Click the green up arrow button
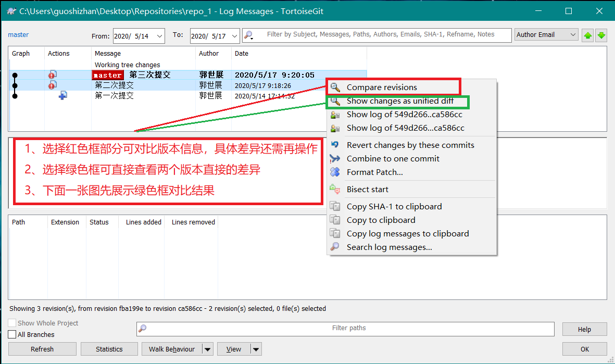This screenshot has width=615, height=364. point(588,35)
